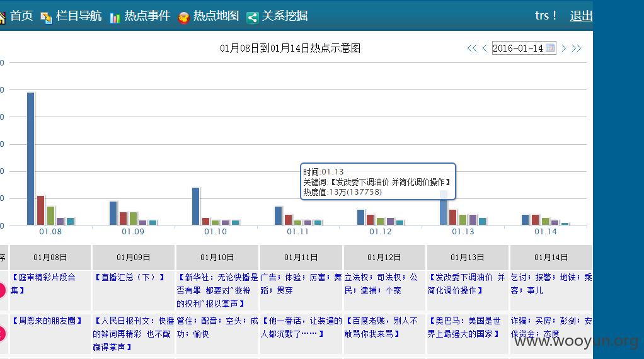The image size is (644, 359).
Task: Open the 热点事件 menu item
Action: pyautogui.click(x=147, y=16)
